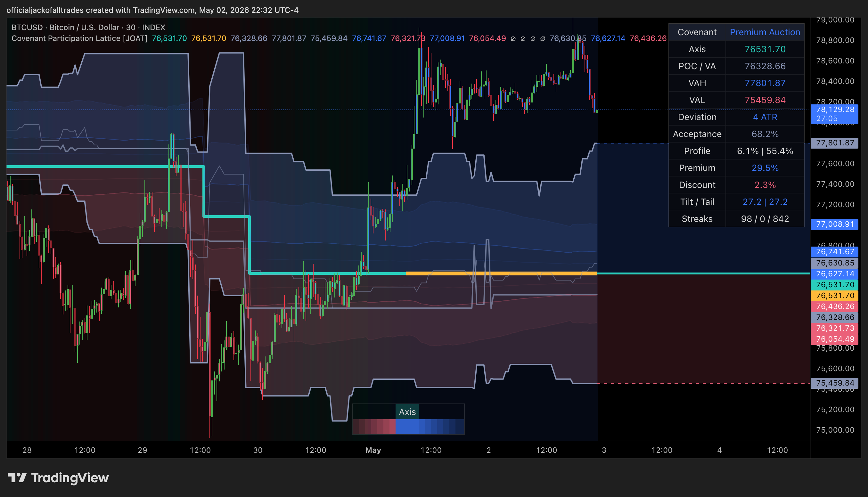Click the teal 76,531.70 price label

click(x=834, y=285)
